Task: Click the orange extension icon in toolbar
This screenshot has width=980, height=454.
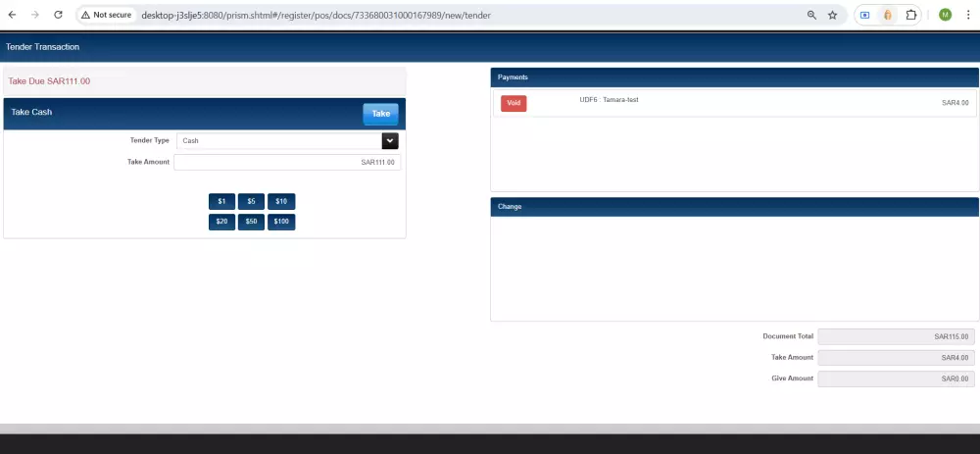Action: (x=888, y=15)
